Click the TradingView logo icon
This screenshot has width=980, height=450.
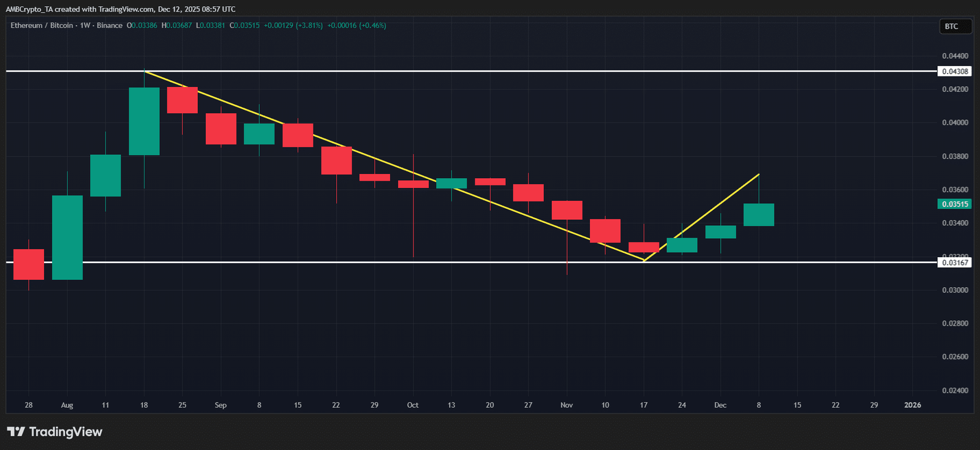(16, 432)
